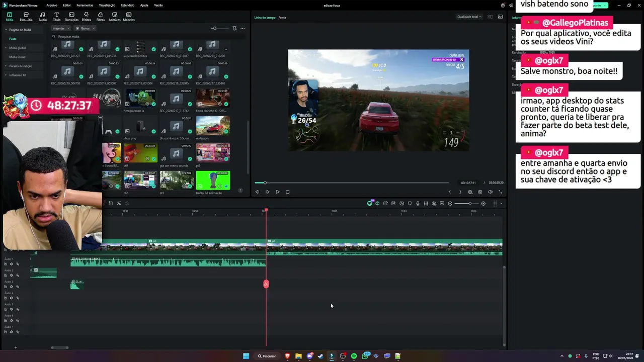
Task: Open the Windows Start button
Action: (246, 356)
